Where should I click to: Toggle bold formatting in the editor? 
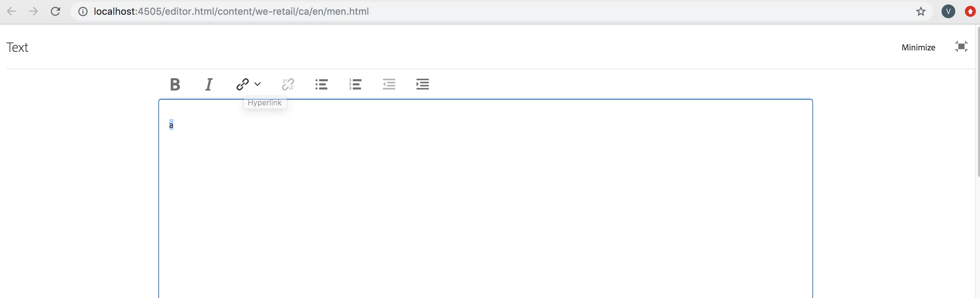(175, 84)
